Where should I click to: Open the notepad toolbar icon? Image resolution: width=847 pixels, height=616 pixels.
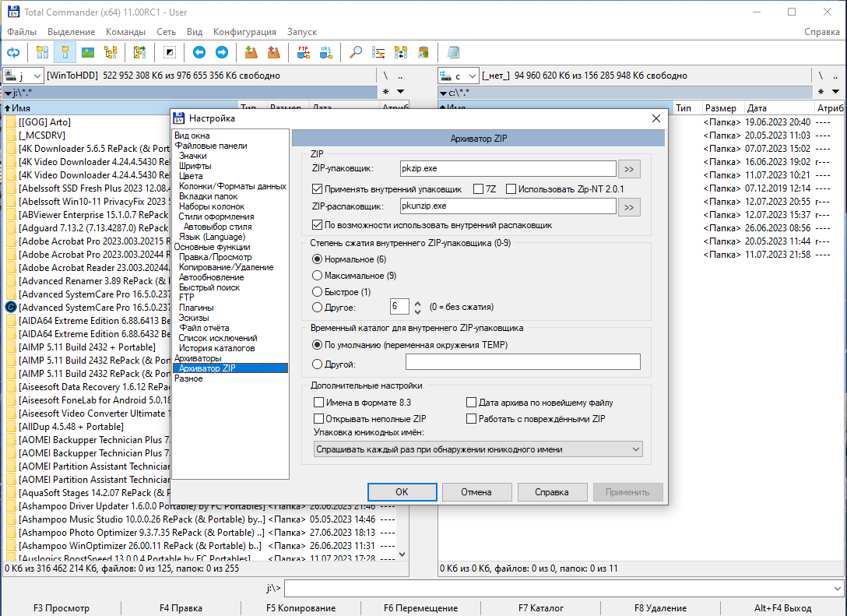pos(453,52)
